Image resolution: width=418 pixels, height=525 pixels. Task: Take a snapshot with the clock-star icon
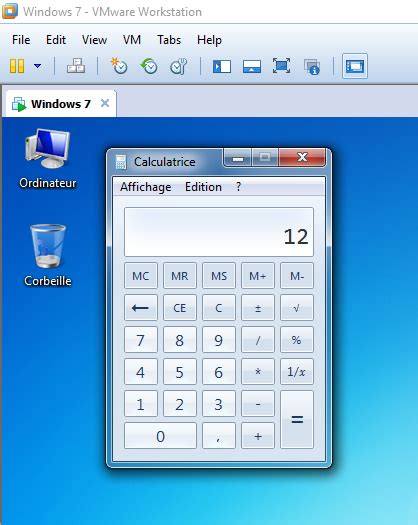click(x=119, y=66)
